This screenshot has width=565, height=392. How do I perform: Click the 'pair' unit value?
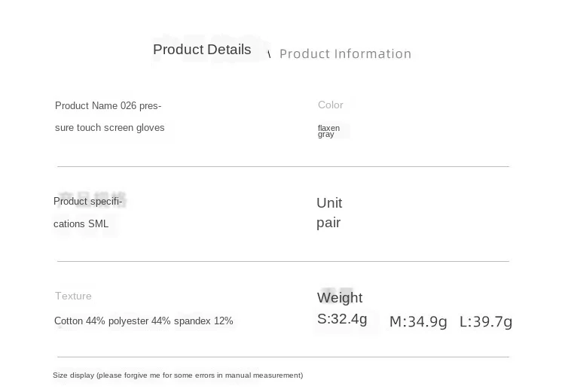[328, 223]
